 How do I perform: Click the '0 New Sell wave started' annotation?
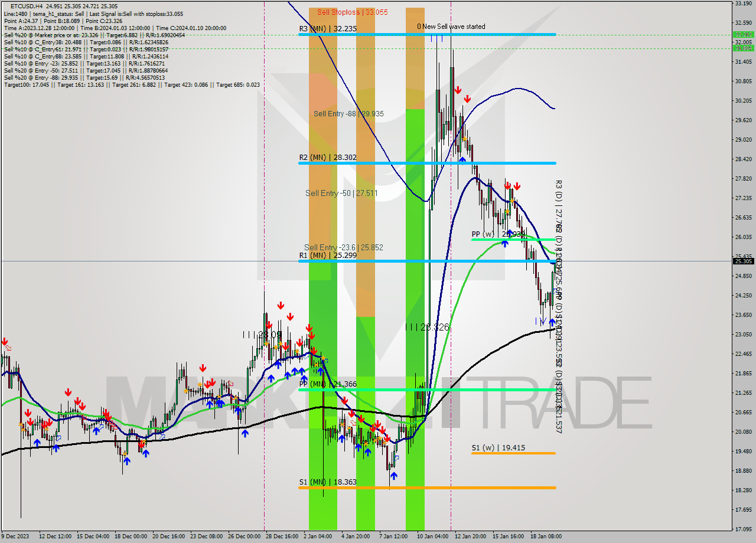pyautogui.click(x=451, y=27)
